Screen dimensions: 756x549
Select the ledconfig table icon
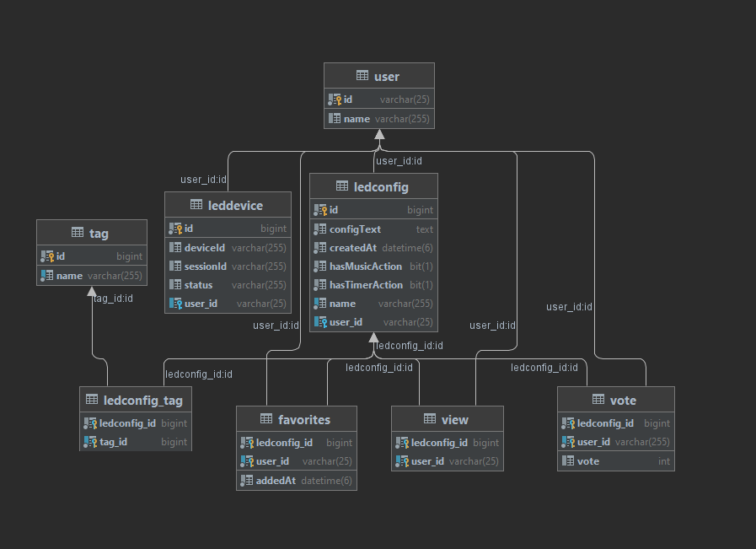[x=342, y=186]
